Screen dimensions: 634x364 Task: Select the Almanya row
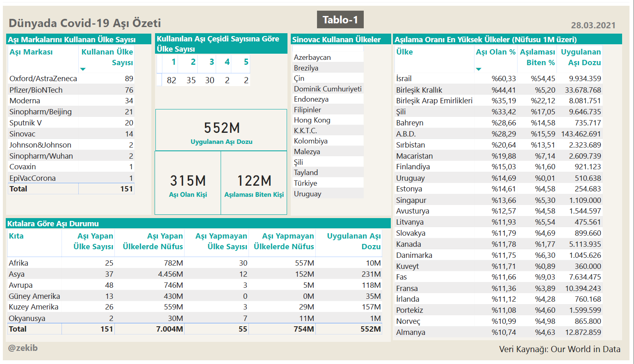[x=499, y=332]
